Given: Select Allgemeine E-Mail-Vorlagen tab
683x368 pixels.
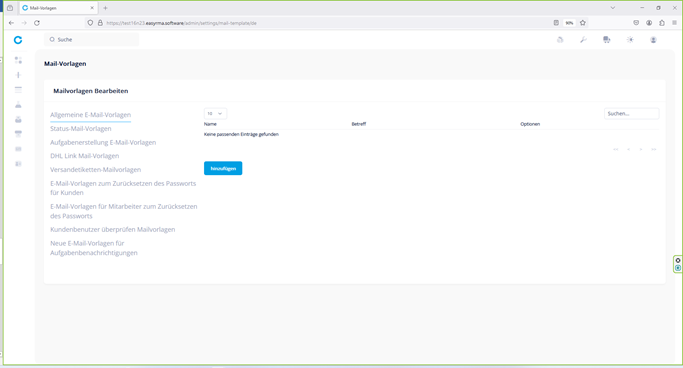Looking at the screenshot, I should 91,115.
